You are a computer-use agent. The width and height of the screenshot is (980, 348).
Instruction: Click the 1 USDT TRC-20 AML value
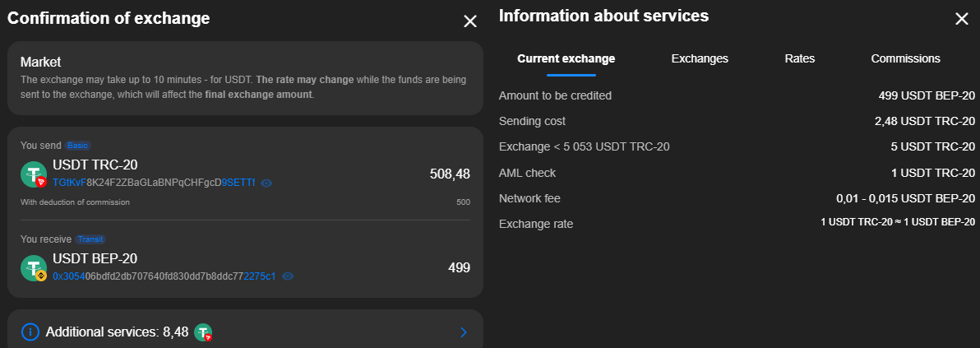(x=933, y=173)
